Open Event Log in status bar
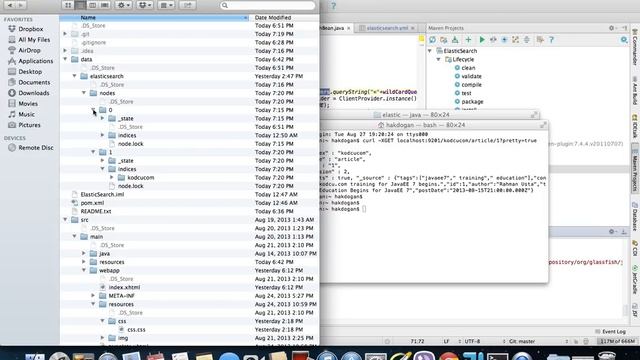Image resolution: width=640 pixels, height=360 pixels. point(610,331)
